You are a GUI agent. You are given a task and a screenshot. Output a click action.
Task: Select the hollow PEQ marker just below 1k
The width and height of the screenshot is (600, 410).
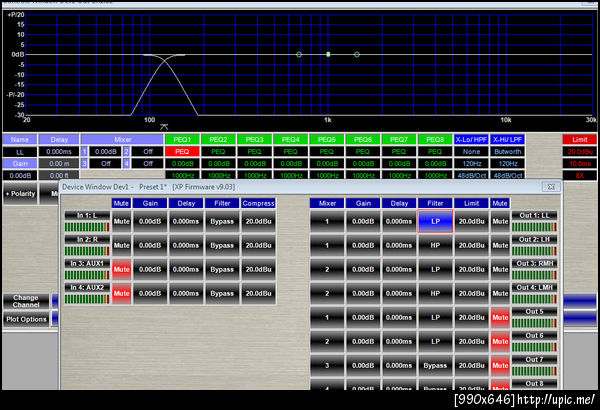[x=299, y=55]
